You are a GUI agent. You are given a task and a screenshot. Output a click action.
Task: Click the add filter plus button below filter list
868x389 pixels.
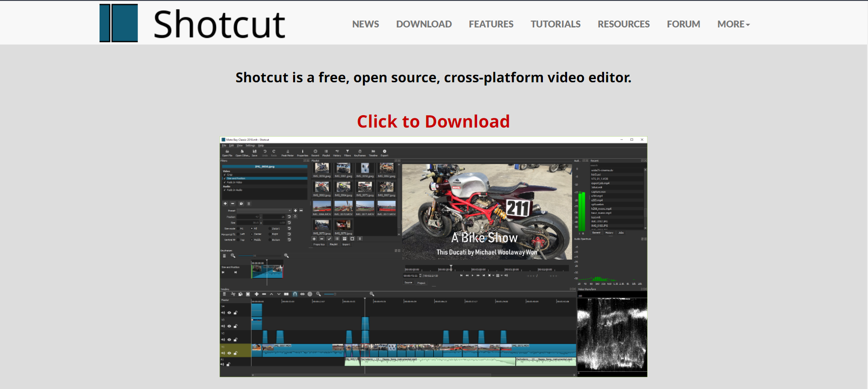point(225,203)
